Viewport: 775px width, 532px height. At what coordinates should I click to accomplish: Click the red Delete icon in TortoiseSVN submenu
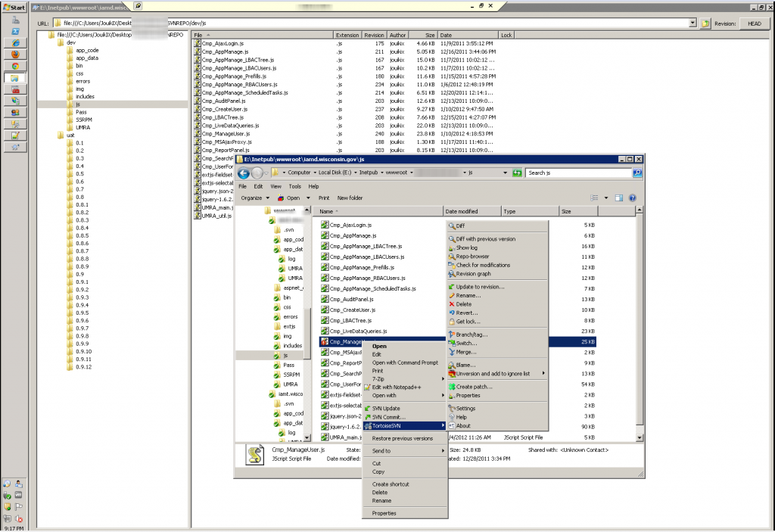point(452,304)
